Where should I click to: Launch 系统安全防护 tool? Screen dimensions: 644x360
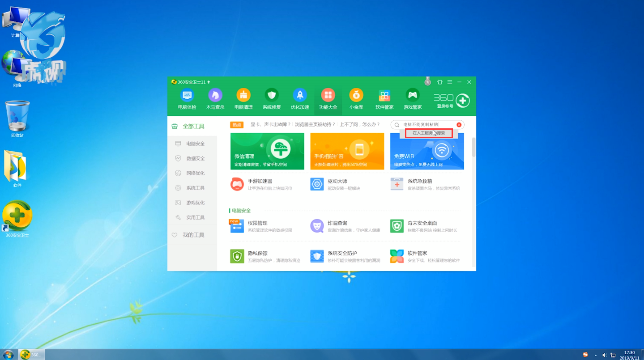tap(345, 256)
